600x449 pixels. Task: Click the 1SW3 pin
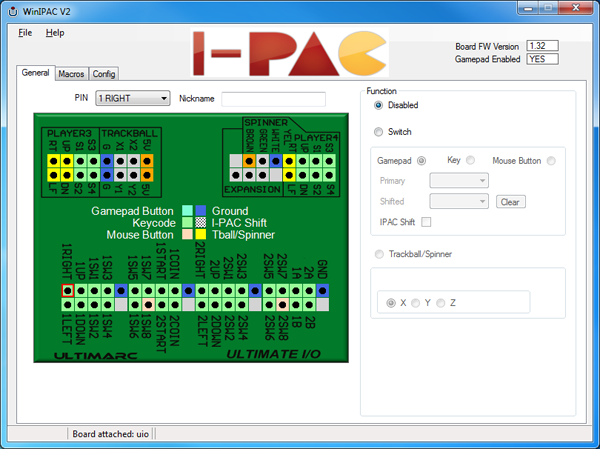click(x=108, y=291)
